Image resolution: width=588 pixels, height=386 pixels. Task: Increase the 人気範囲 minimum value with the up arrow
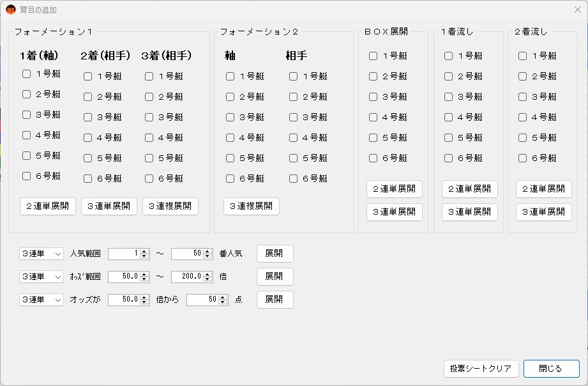point(144,251)
